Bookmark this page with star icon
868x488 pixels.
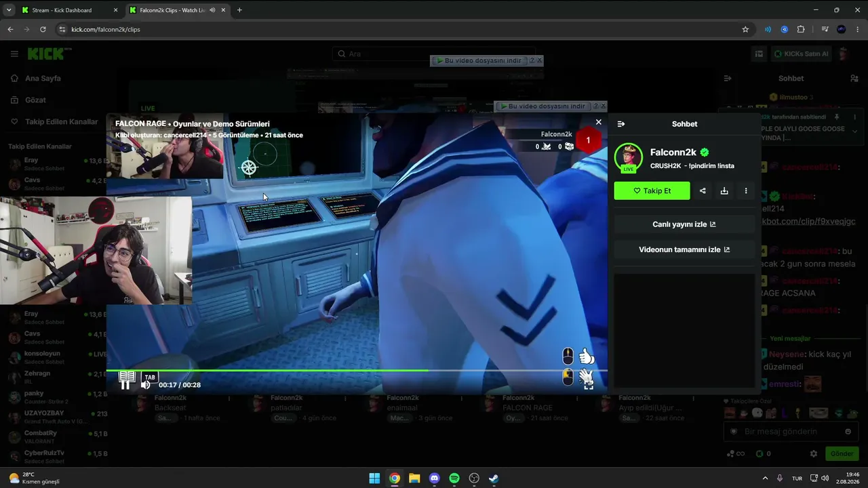pos(745,29)
